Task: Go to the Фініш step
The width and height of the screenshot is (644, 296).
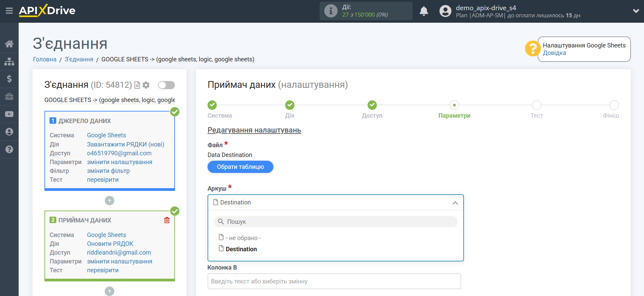Action: [x=614, y=105]
